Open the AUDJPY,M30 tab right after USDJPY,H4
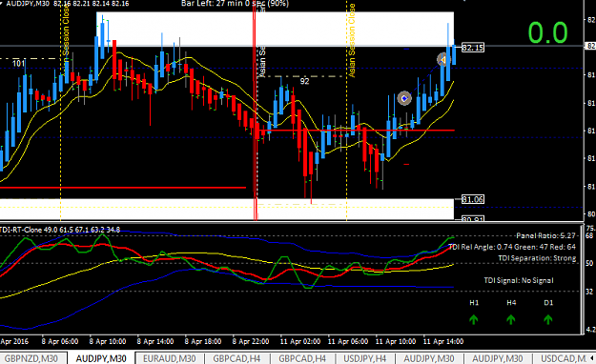The image size is (596, 364). point(429,358)
